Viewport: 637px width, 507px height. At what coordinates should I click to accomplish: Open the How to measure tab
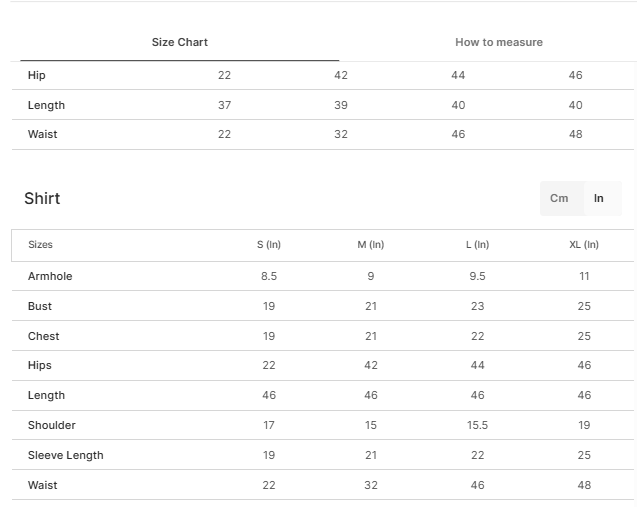coord(499,42)
